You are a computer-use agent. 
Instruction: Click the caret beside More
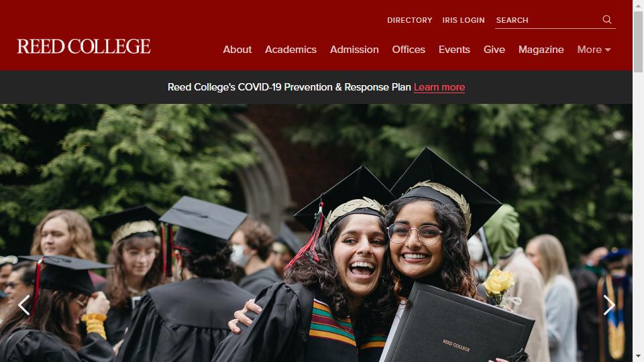click(x=608, y=50)
